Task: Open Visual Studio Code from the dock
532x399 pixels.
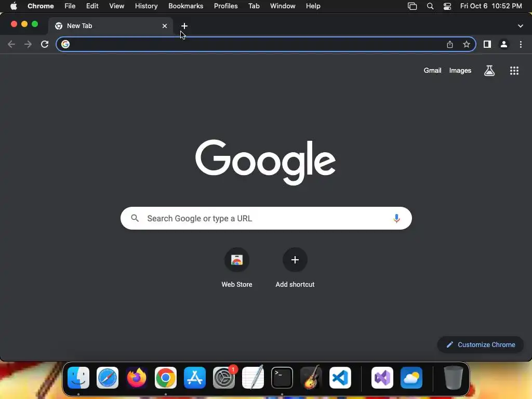Action: 340,378
